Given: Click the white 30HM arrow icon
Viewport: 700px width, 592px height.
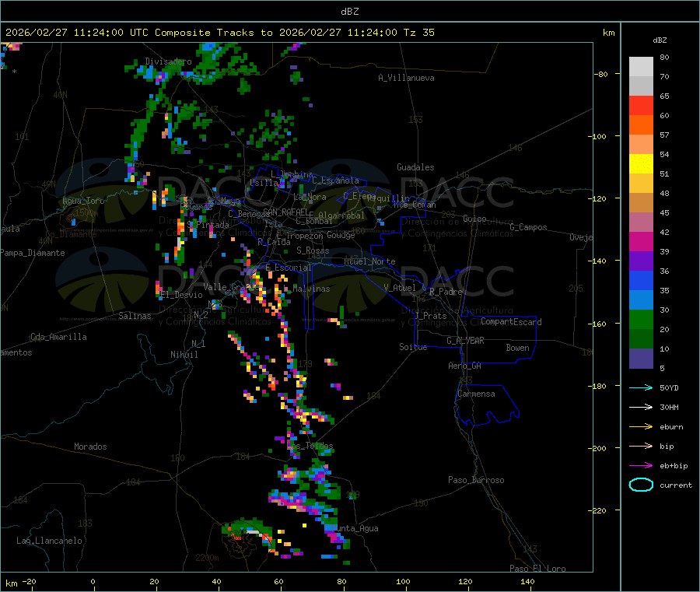Looking at the screenshot, I should tap(641, 407).
